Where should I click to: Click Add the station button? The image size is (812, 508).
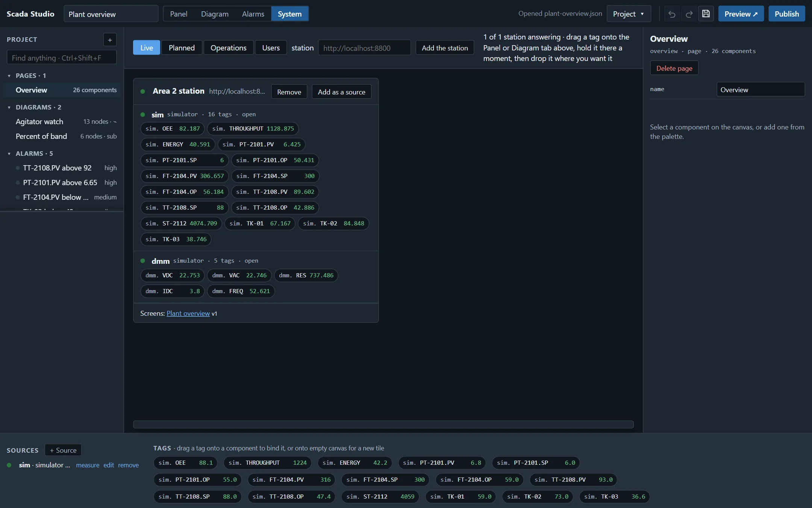tap(445, 48)
